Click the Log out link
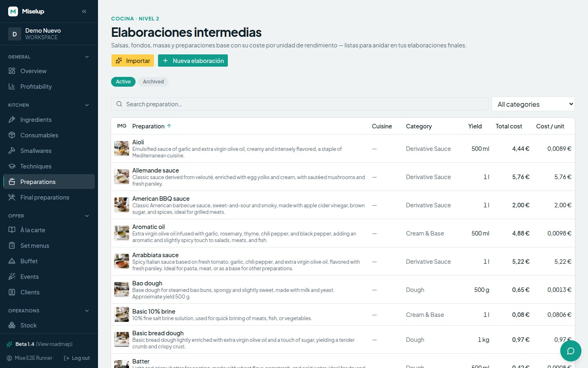The width and height of the screenshot is (588, 368). click(77, 358)
